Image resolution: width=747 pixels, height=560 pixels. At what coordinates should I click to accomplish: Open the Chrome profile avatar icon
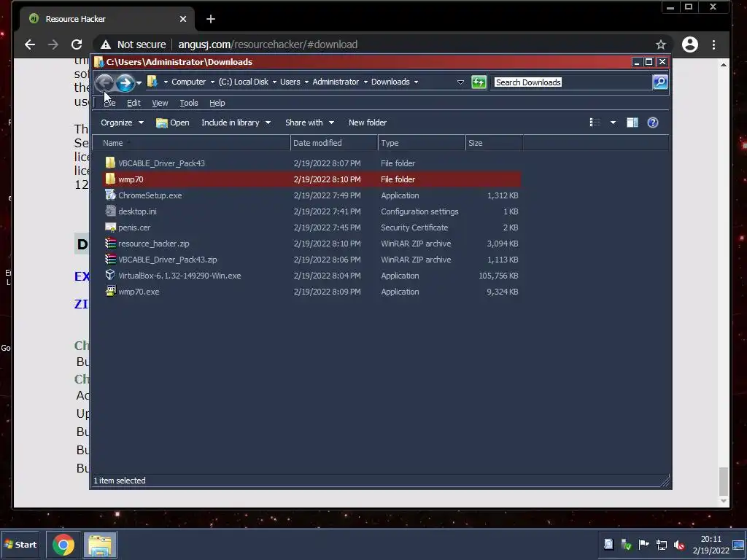point(690,44)
